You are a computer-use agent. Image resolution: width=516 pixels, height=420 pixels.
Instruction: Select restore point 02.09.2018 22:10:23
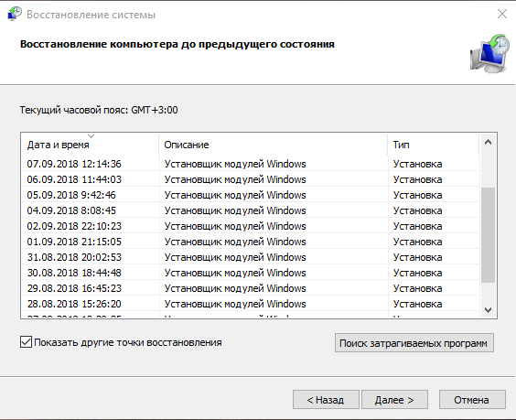251,226
